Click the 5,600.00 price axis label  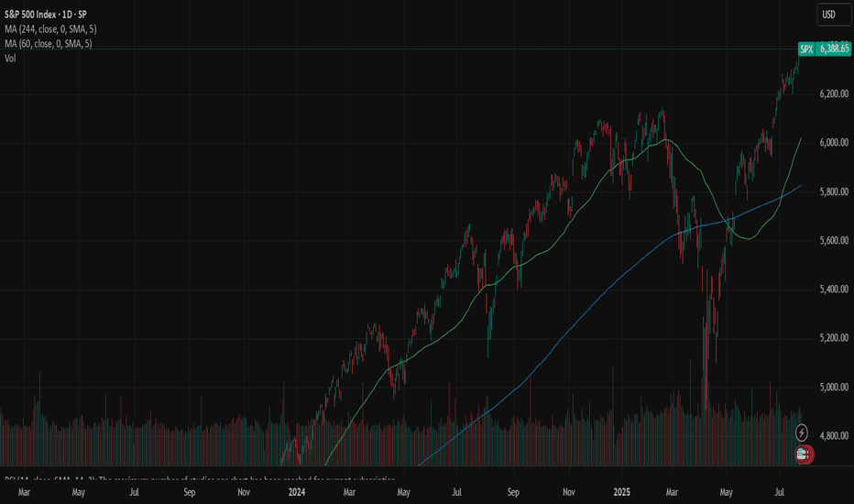click(834, 240)
